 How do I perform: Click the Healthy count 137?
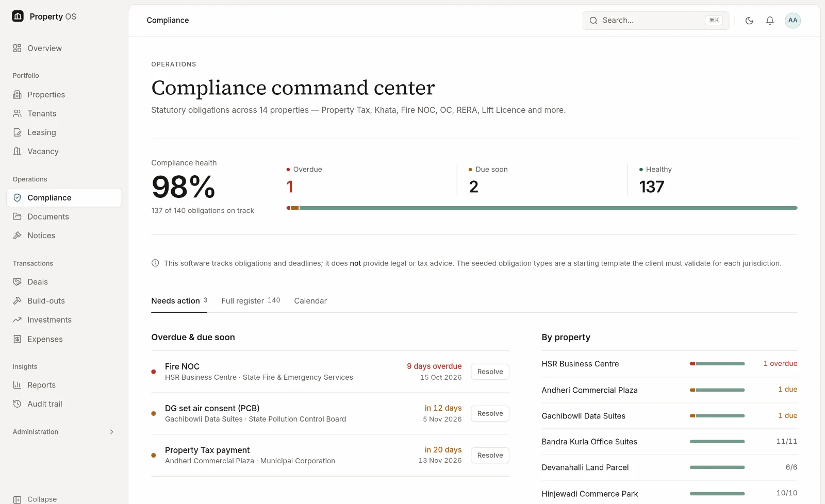click(652, 187)
